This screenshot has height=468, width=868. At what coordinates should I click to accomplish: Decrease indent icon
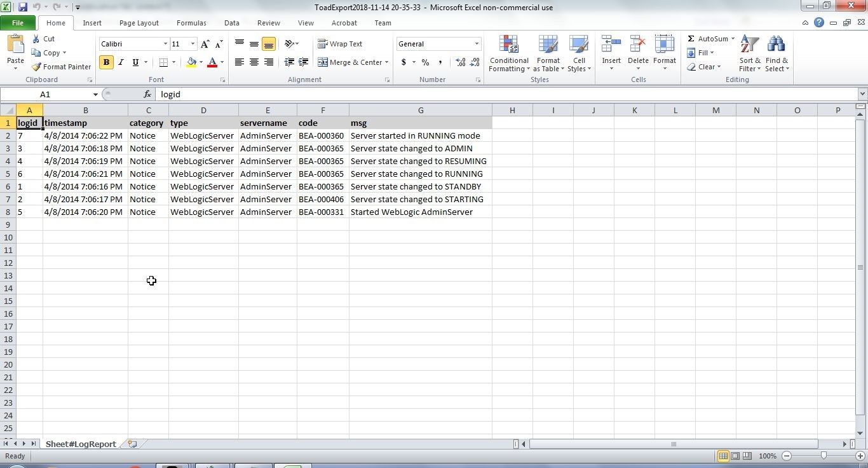[289, 62]
